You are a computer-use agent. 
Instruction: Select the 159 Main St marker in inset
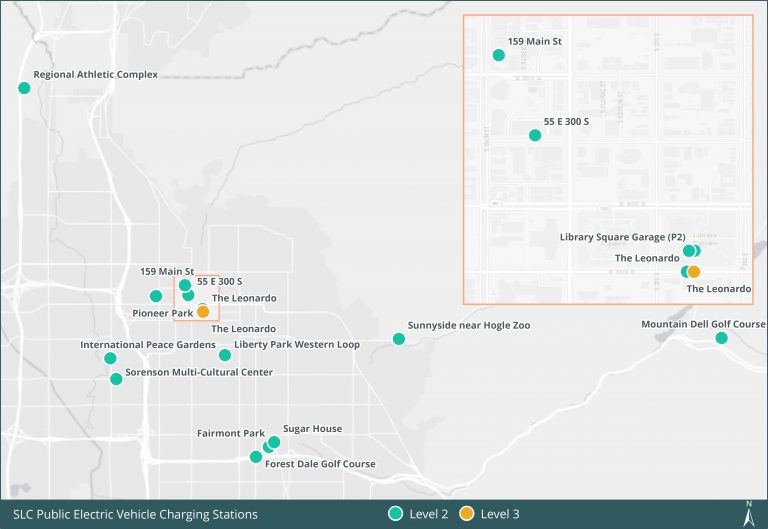(499, 55)
